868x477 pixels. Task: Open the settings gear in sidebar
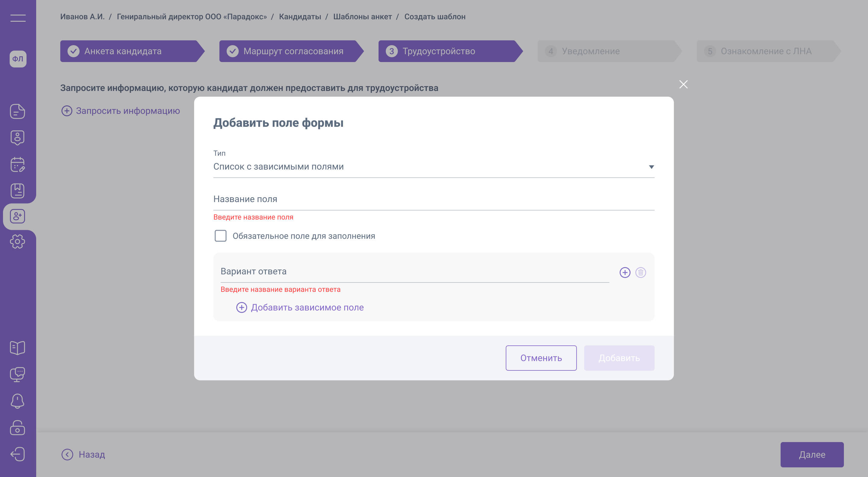tap(17, 242)
